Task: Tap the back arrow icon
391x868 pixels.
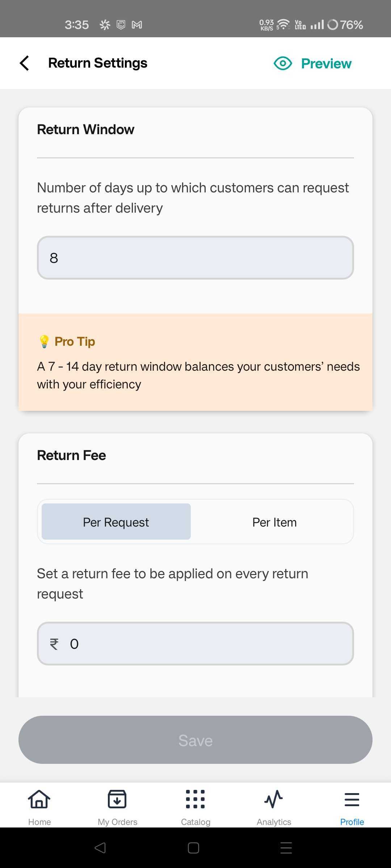Action: (25, 63)
